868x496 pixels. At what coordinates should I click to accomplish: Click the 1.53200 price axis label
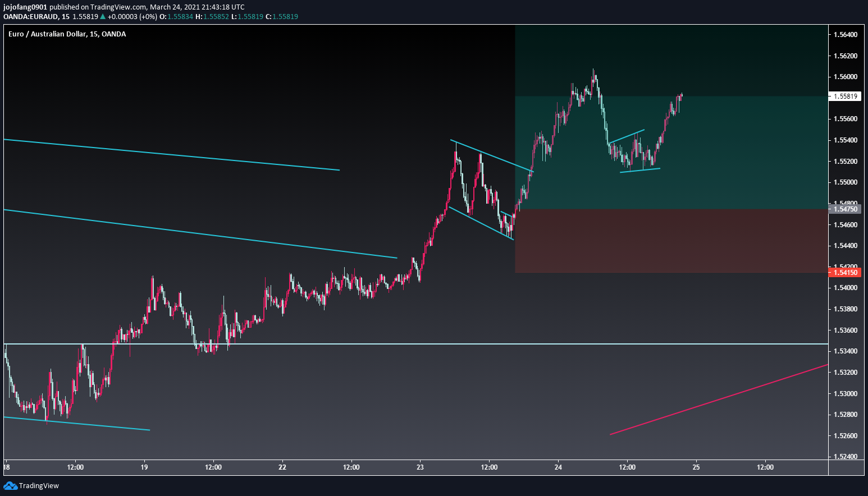846,373
